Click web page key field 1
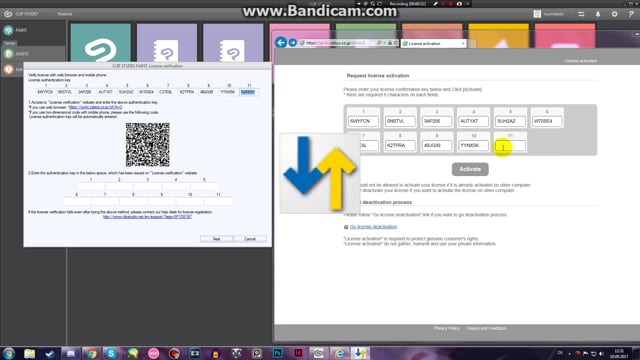This screenshot has height=360, width=640. coord(363,121)
